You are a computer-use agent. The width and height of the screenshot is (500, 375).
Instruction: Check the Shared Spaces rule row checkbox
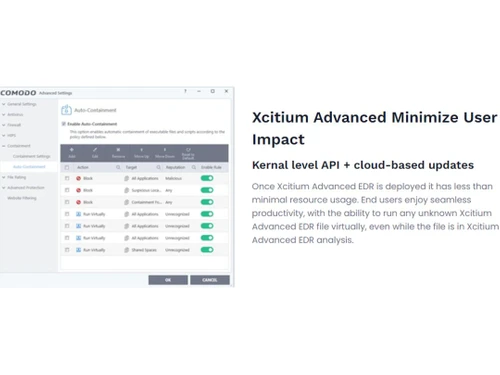67,250
